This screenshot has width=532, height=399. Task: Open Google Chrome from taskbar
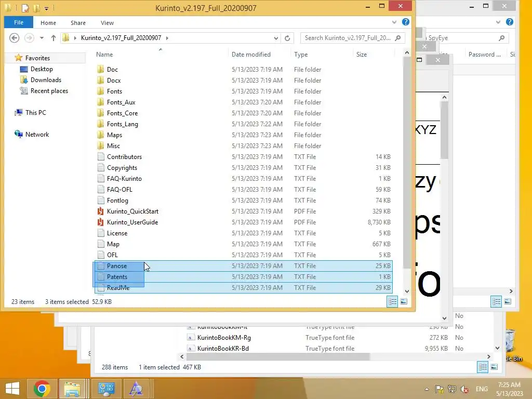[x=42, y=389]
